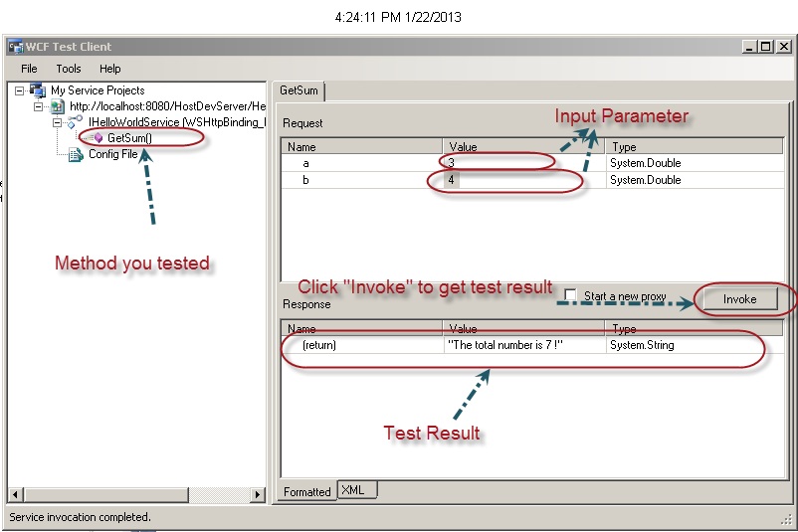798x532 pixels.
Task: Select the http://localhost:8080 service entry
Action: click(x=167, y=106)
